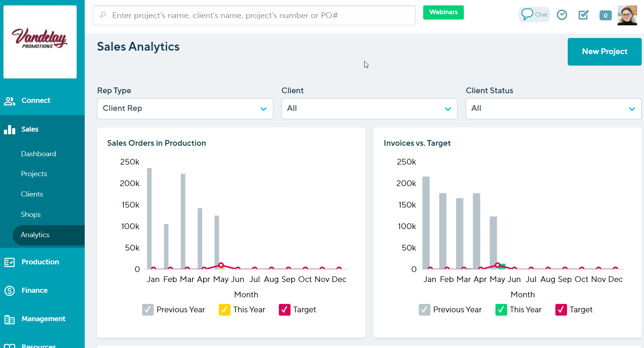Screen dimensions: 644x348
Task: Click the New Project button
Action: coord(605,51)
